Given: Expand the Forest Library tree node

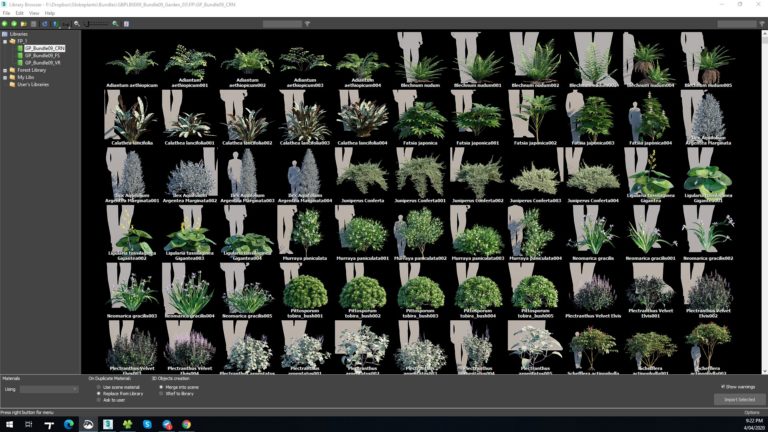Looking at the screenshot, I should [4, 70].
